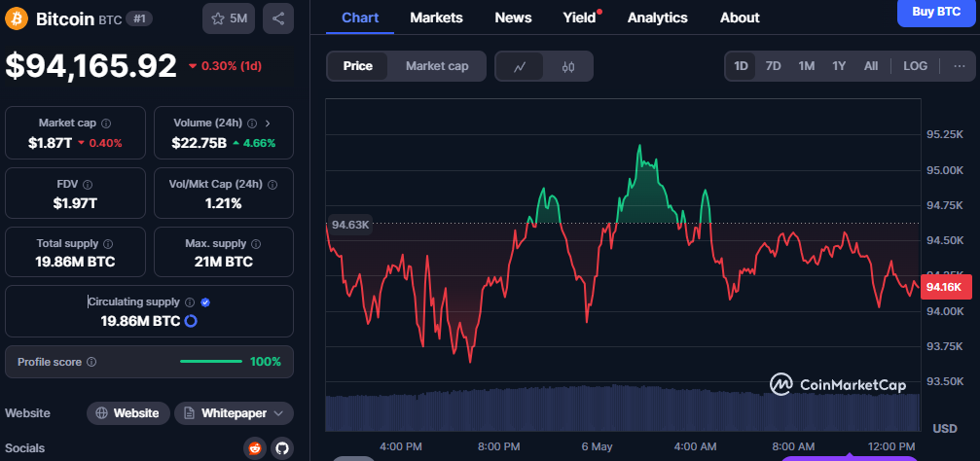
Task: Click the 21M BTC max supply value
Action: [x=223, y=262]
